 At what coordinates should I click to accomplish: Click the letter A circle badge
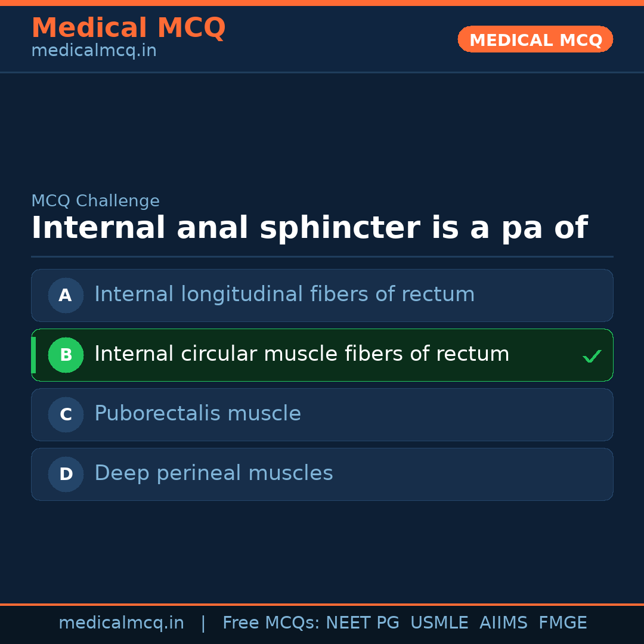pyautogui.click(x=66, y=295)
